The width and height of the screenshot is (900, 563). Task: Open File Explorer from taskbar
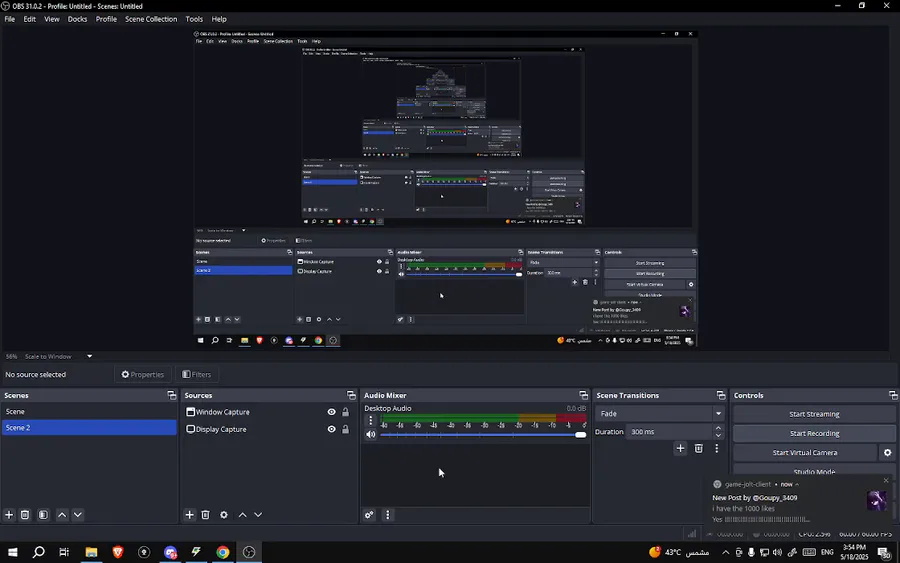tap(91, 552)
